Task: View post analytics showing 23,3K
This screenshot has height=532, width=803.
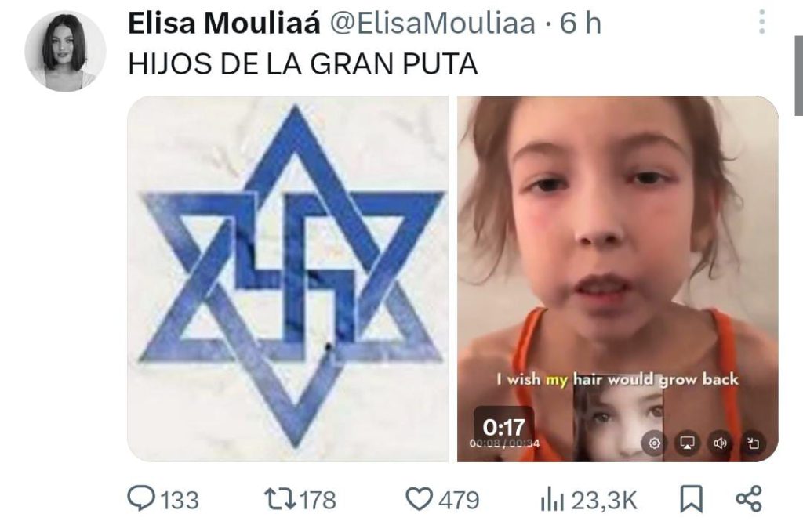Action: [x=588, y=501]
